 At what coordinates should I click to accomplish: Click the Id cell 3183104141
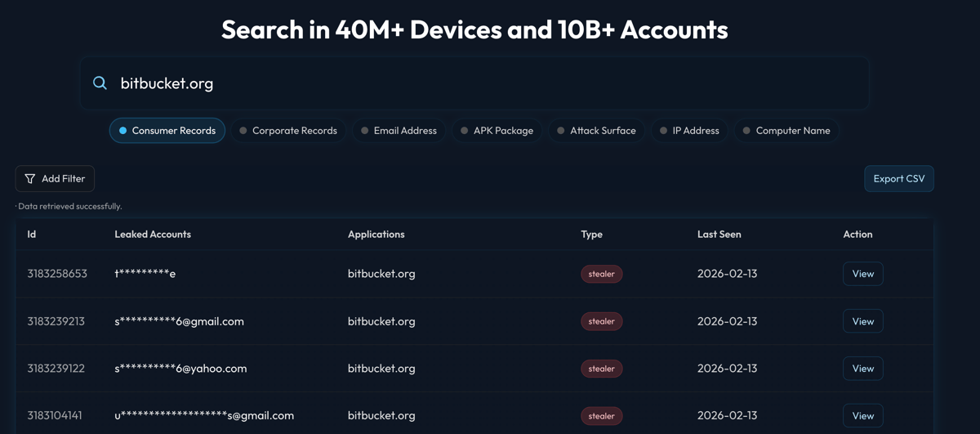coord(55,416)
